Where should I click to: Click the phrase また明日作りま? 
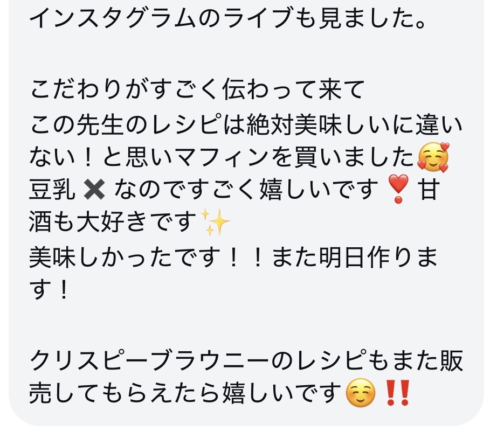coord(355,258)
